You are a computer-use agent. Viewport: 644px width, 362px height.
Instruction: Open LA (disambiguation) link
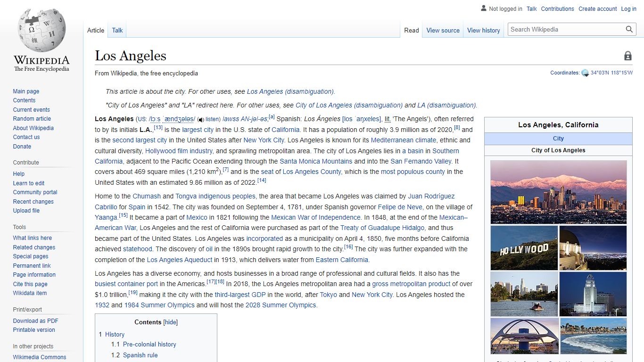coord(446,105)
